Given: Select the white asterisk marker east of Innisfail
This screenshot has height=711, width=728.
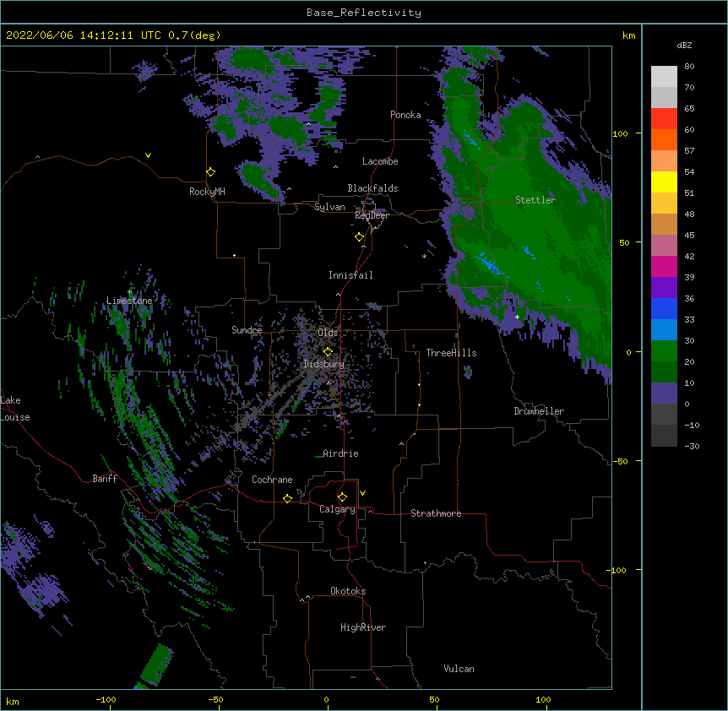Looking at the screenshot, I should click(x=424, y=256).
